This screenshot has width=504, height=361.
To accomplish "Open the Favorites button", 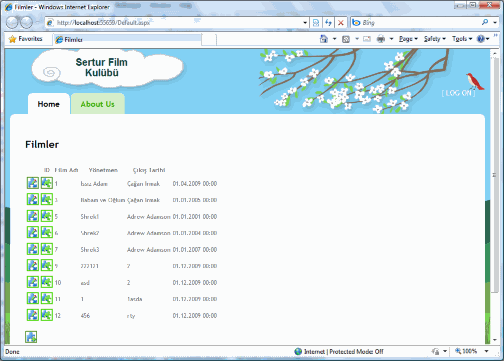I will click(x=26, y=39).
